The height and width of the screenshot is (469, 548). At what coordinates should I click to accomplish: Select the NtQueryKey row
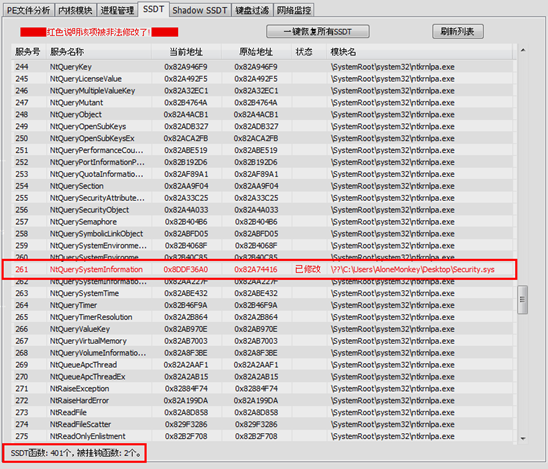click(x=262, y=67)
